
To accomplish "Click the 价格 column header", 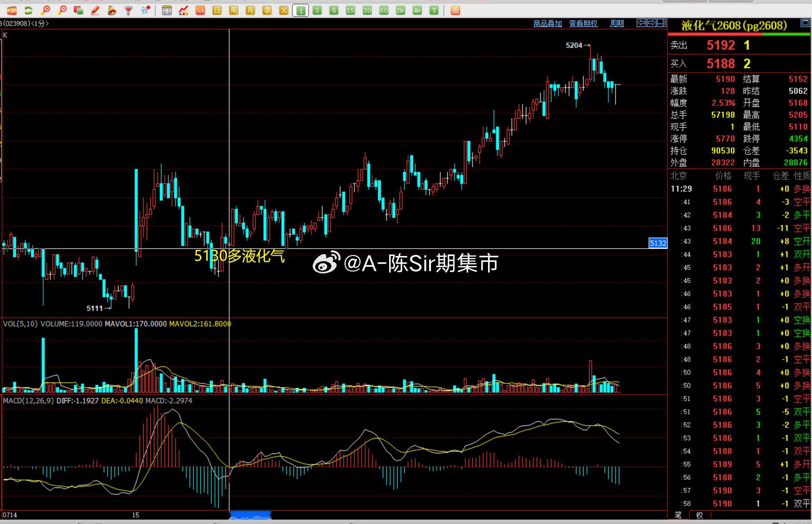I will (x=723, y=176).
